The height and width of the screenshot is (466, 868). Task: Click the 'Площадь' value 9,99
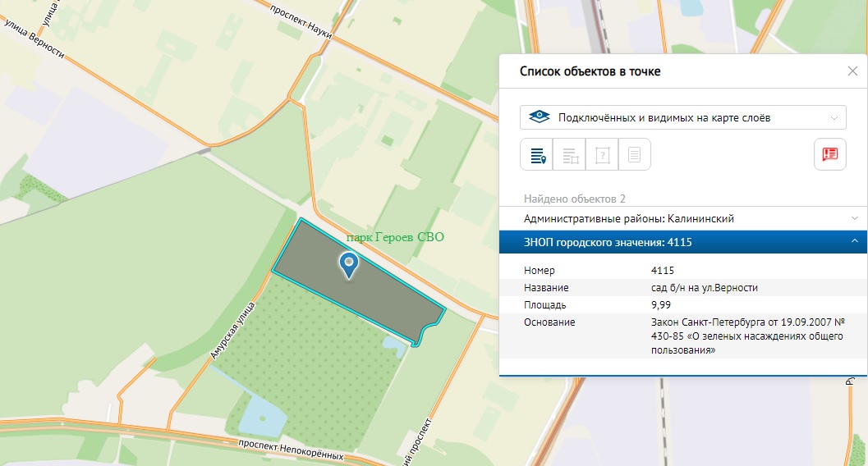tap(661, 305)
